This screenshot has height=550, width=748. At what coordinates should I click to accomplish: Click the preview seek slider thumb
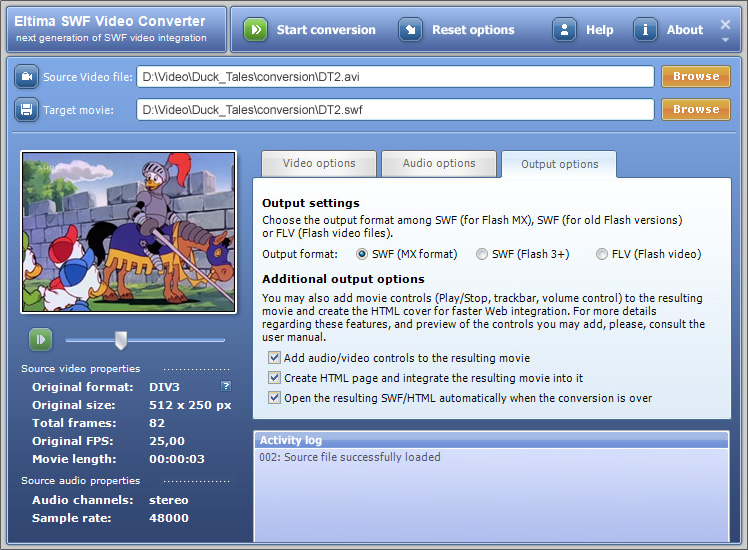coord(121,340)
